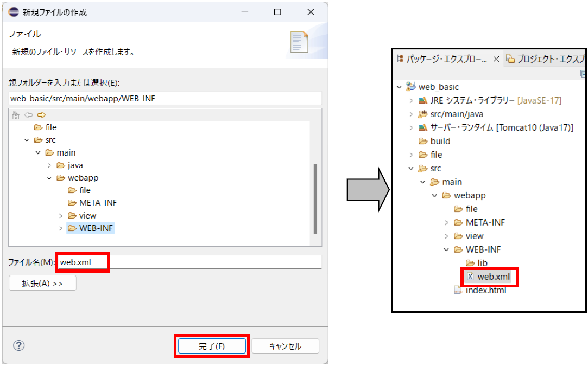Click the キャンセル button
The height and width of the screenshot is (366, 588).
(285, 346)
